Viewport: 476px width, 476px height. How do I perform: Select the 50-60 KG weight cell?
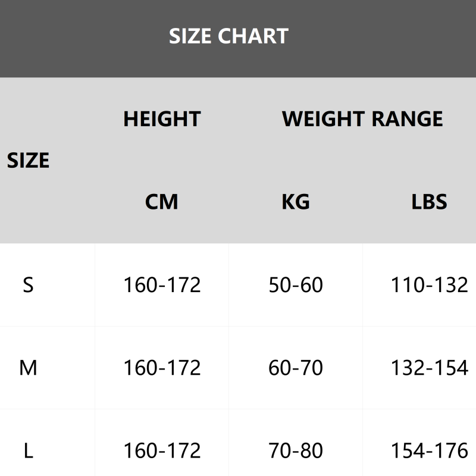[x=296, y=285]
